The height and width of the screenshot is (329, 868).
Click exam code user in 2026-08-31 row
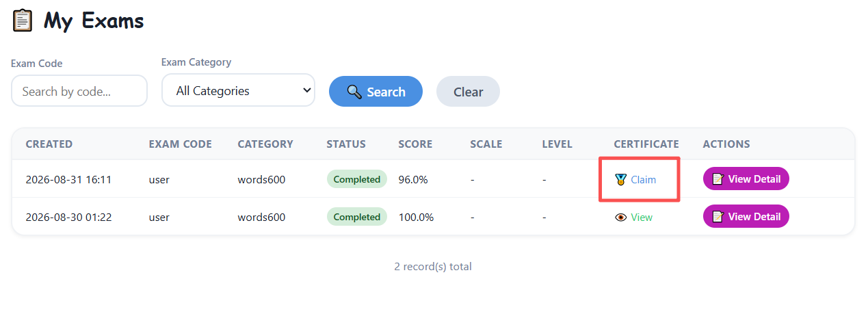click(x=159, y=180)
